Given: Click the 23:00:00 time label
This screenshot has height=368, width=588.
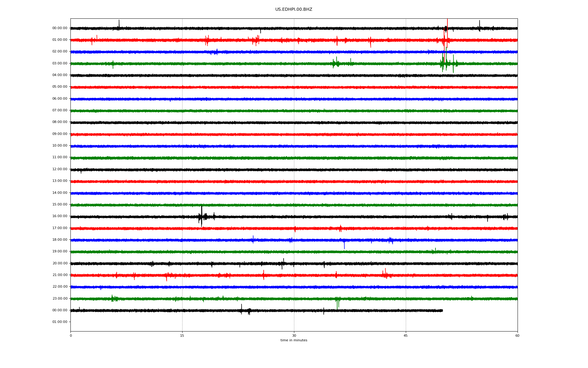Looking at the screenshot, I should point(60,299).
